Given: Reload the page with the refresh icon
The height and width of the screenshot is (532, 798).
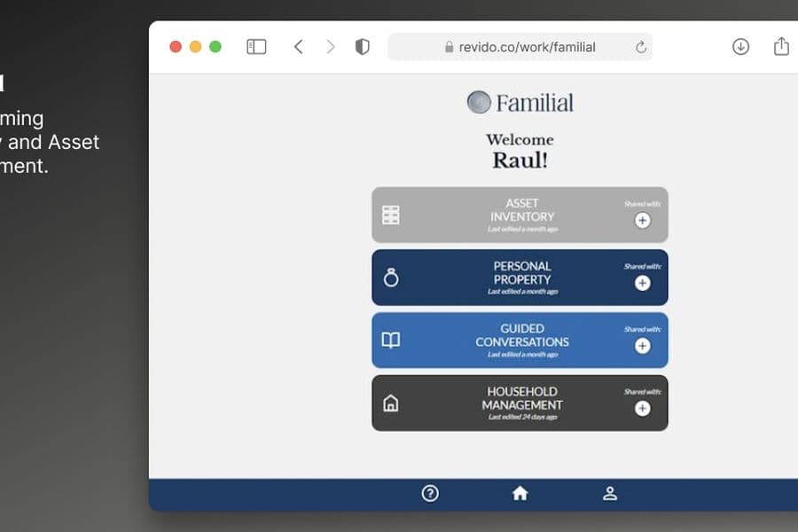Looking at the screenshot, I should click(641, 47).
